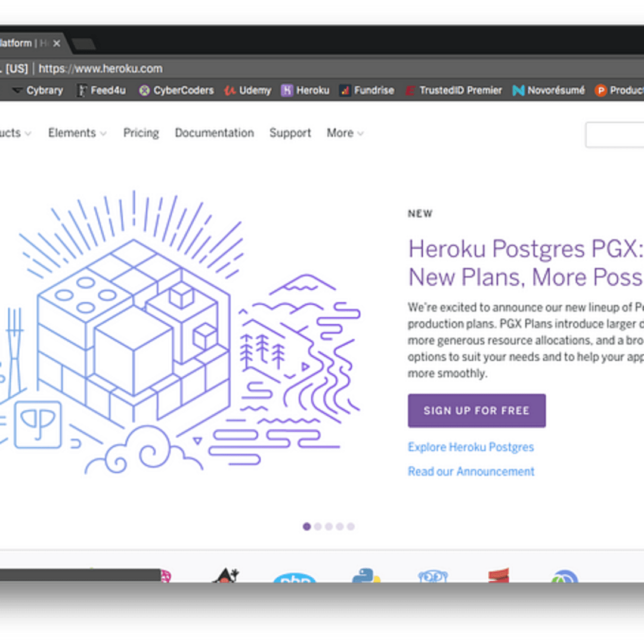Expand the Products navigation dropdown
Viewport: 644px width, 644px height.
tap(15, 133)
